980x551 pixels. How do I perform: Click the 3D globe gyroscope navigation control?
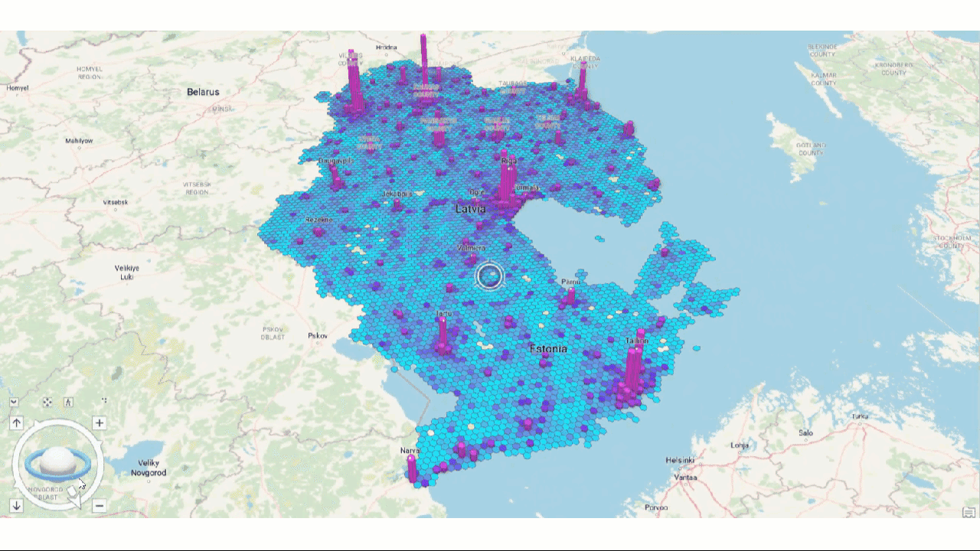coord(57,461)
